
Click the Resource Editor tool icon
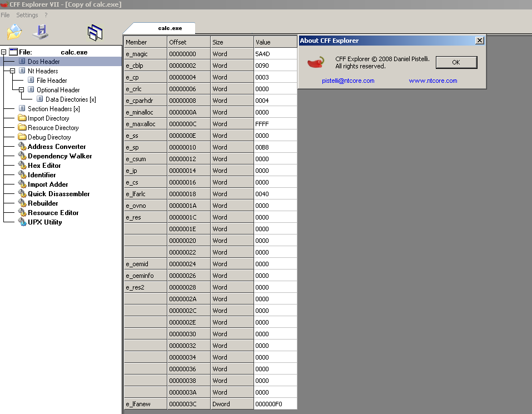[22, 213]
